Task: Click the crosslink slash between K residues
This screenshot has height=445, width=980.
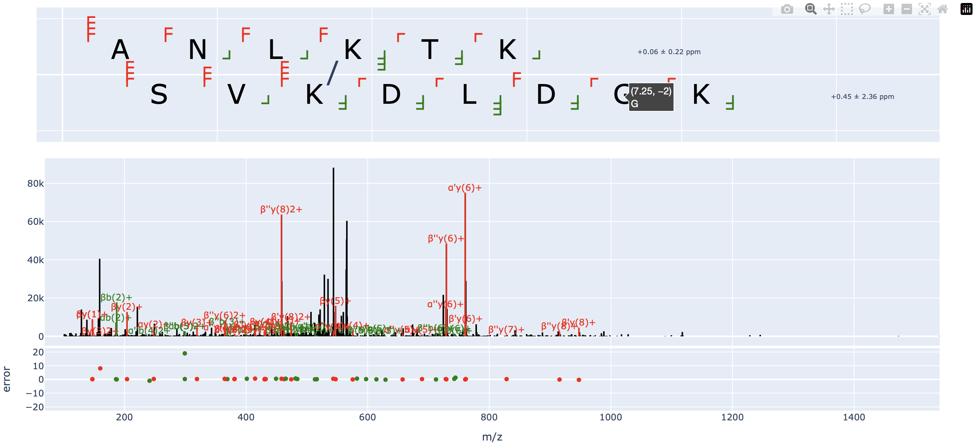Action: [x=333, y=73]
